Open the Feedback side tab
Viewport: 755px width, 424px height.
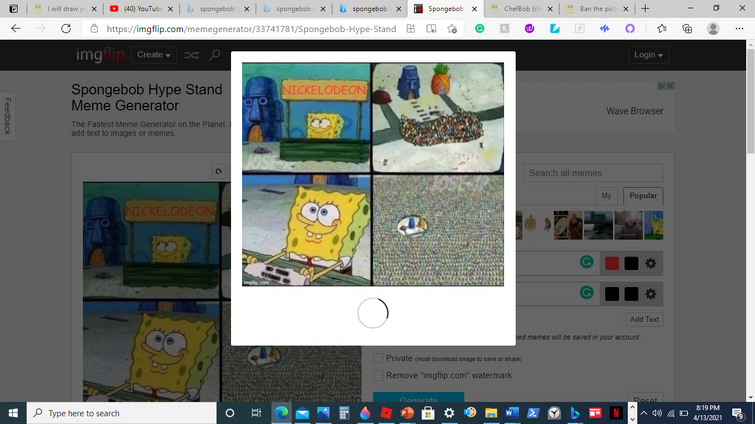point(7,116)
